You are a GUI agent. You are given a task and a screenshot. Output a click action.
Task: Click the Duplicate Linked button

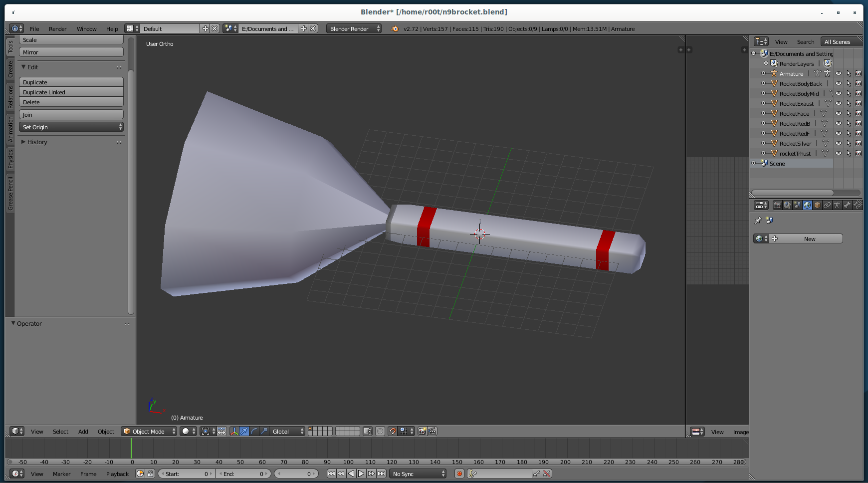[x=71, y=92]
